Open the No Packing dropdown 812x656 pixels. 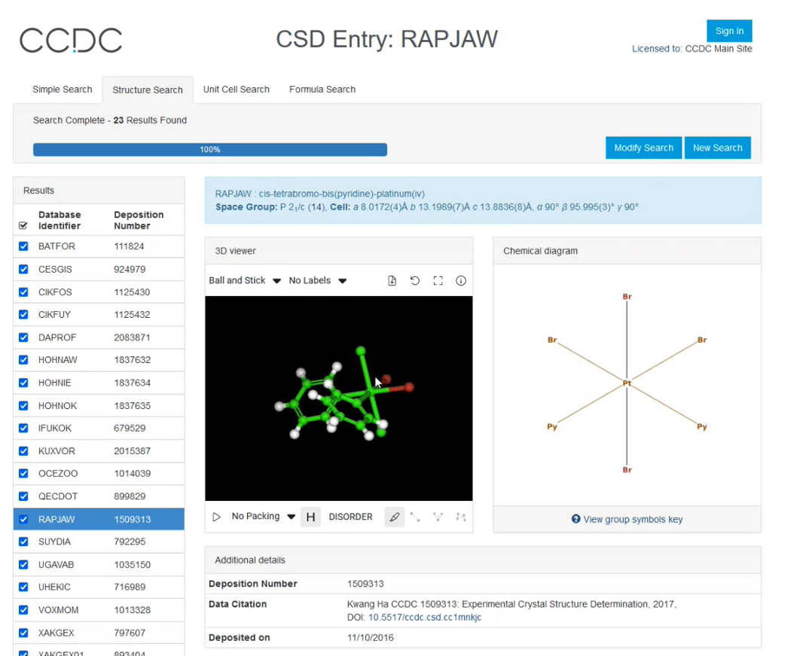(x=263, y=517)
